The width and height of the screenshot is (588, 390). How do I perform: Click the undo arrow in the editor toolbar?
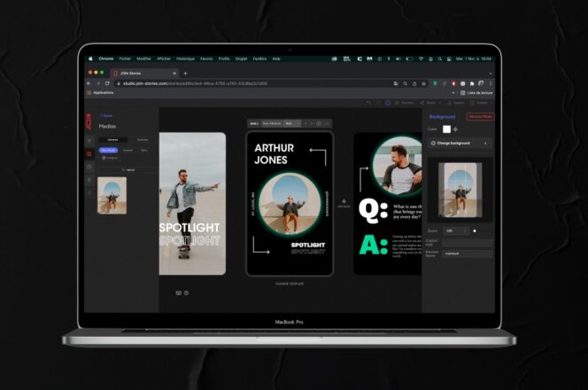368,103
